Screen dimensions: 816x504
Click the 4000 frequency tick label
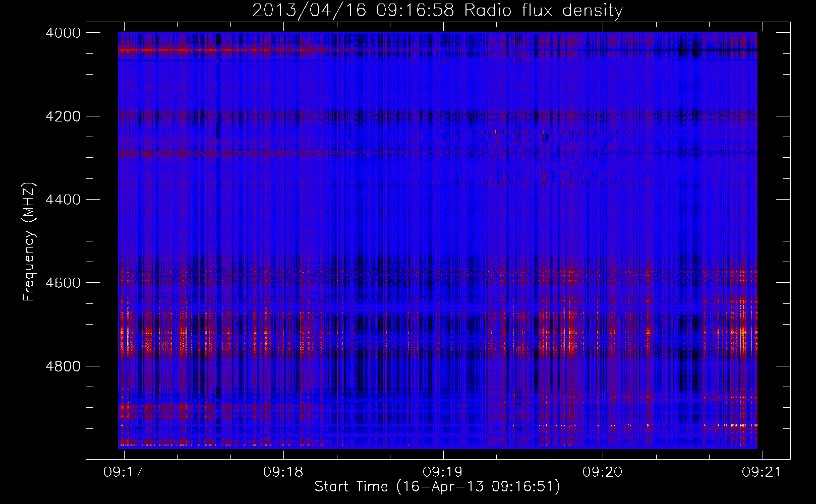pos(63,33)
